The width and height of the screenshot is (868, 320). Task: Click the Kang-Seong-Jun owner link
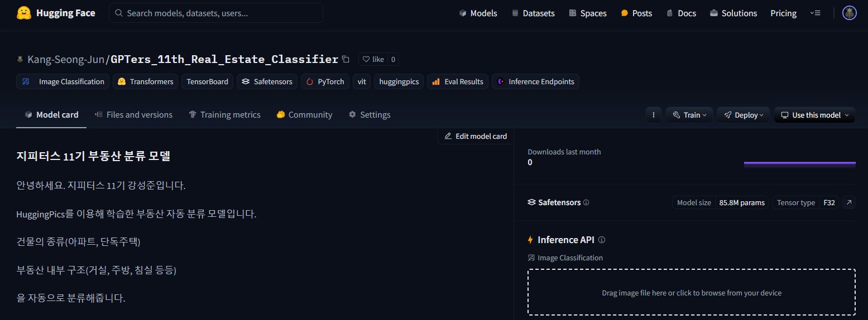[66, 59]
